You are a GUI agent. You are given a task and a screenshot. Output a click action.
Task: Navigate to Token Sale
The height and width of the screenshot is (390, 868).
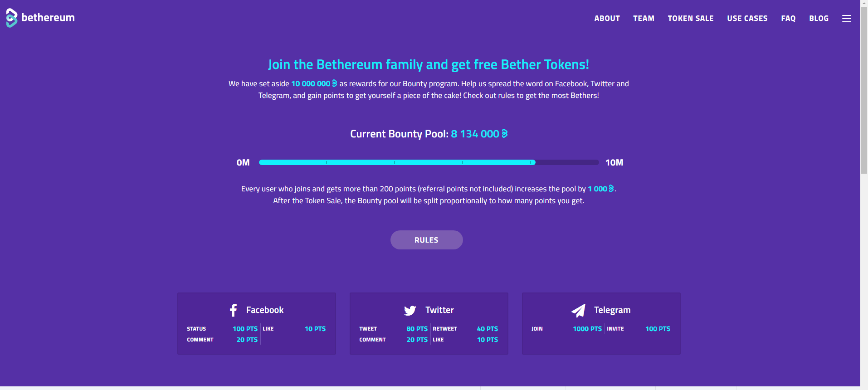click(x=690, y=19)
